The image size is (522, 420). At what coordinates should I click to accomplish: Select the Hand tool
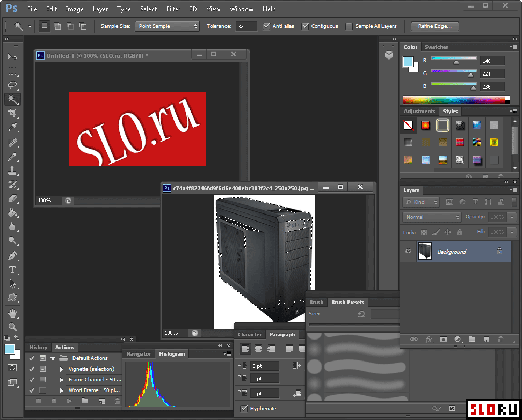pyautogui.click(x=12, y=313)
